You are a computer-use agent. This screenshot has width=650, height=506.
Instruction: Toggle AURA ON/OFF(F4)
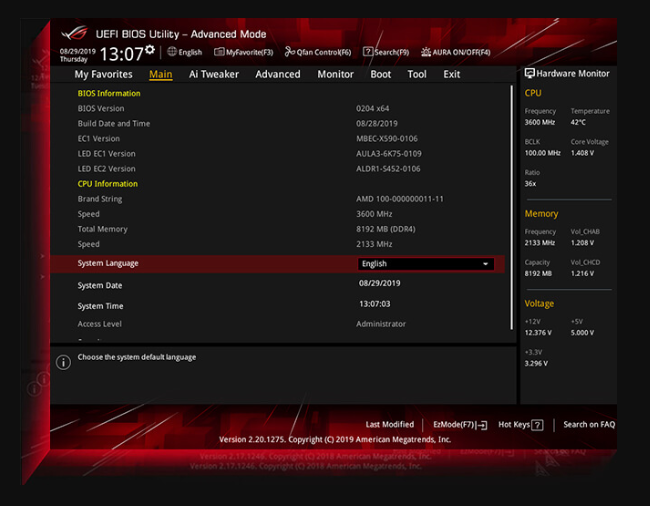456,52
